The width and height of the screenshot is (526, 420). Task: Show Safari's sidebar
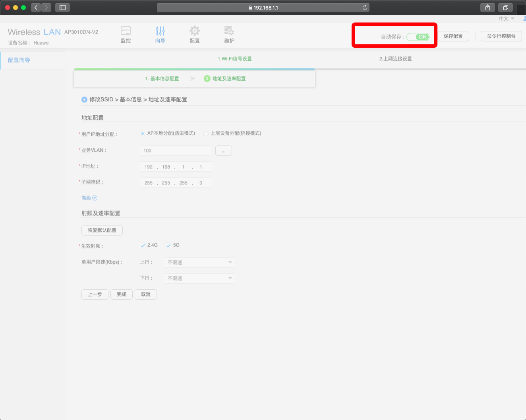tap(62, 8)
